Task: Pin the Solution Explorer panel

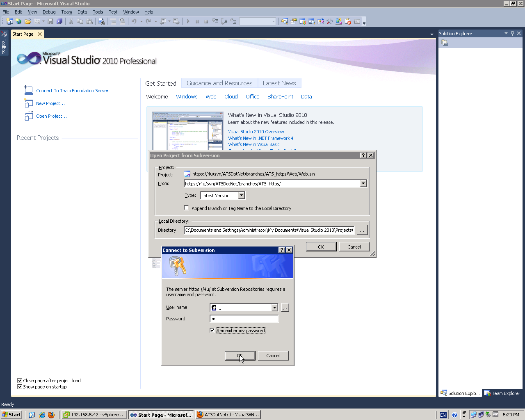Action: [x=512, y=33]
